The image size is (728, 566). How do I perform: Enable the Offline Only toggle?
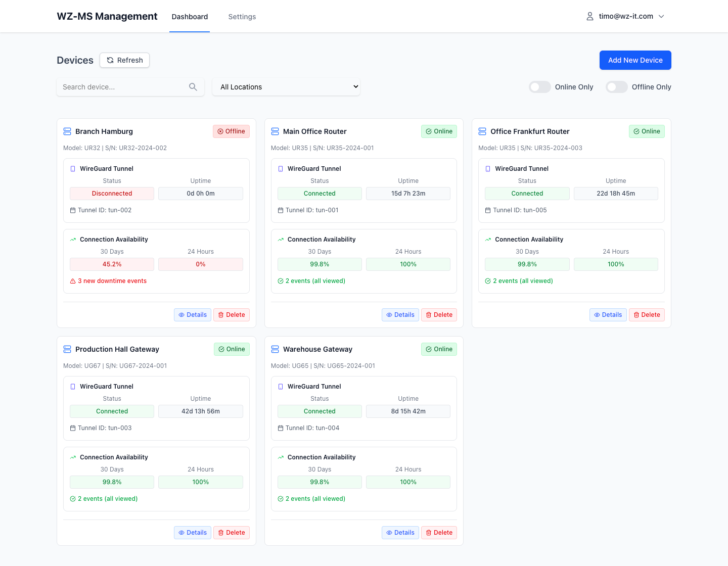click(616, 87)
